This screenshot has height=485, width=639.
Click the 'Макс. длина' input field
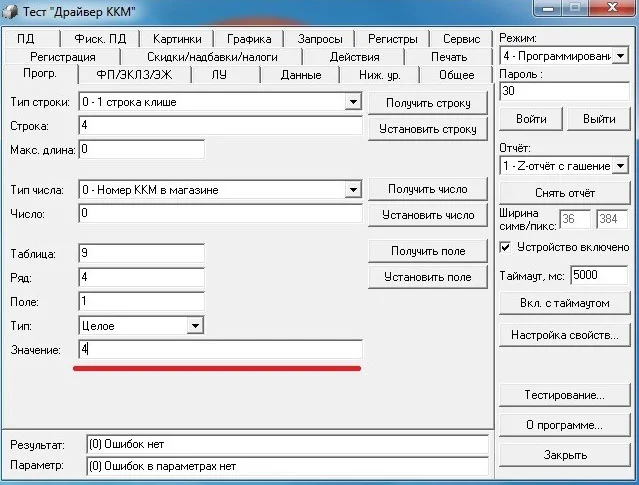(141, 149)
